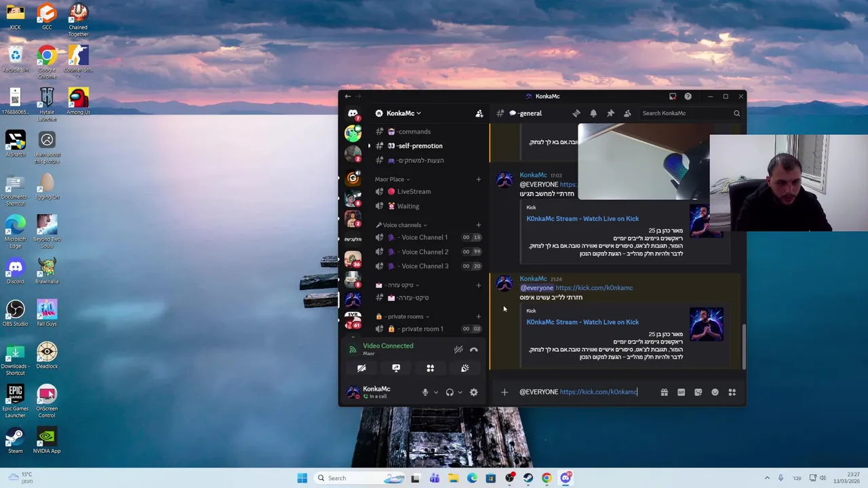Join private room 1

point(429,329)
